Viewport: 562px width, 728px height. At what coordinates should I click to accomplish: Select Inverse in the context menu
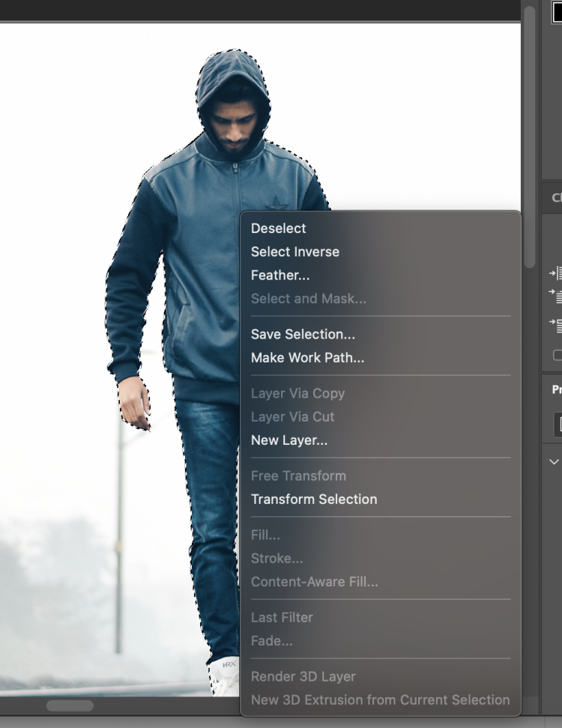(295, 252)
